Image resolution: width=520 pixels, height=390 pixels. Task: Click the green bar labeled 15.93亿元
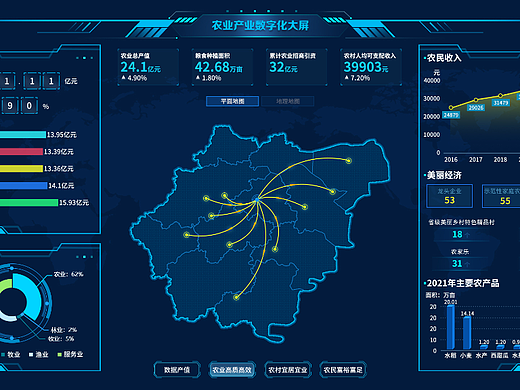[x=29, y=203]
